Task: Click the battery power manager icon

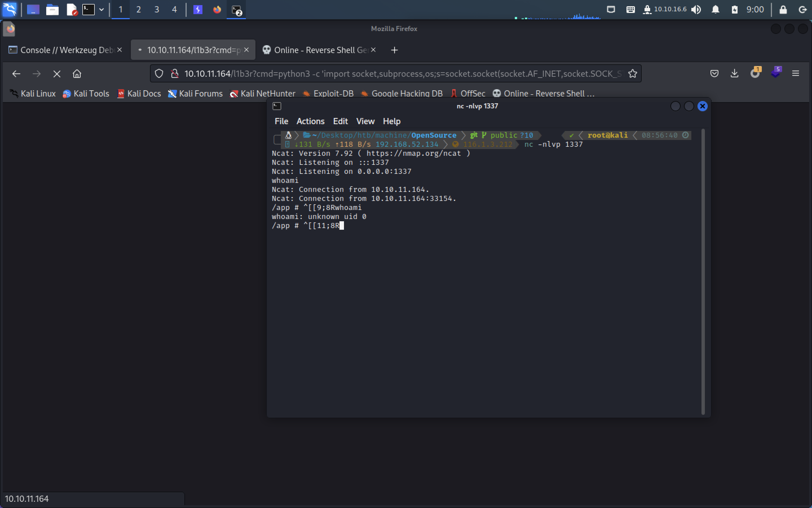Action: [734, 9]
